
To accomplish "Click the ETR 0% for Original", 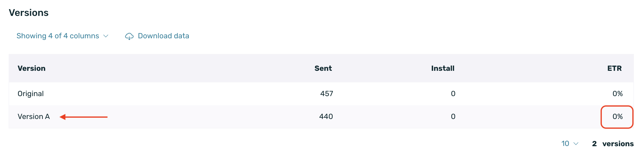I will click(617, 94).
